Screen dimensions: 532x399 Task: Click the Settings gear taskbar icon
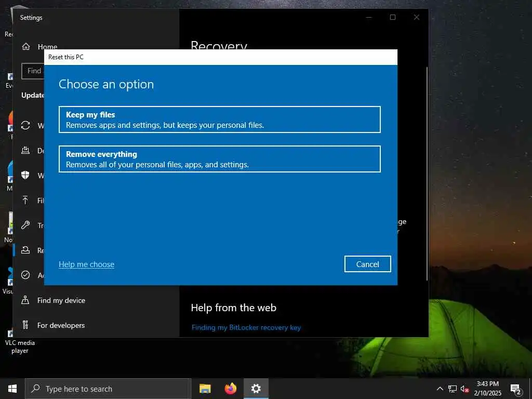[x=256, y=389]
